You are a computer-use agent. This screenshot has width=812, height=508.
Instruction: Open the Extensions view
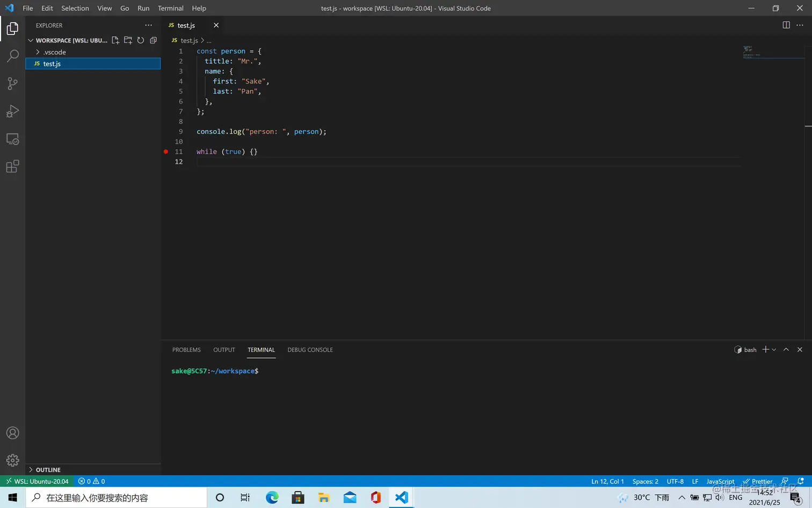click(12, 167)
